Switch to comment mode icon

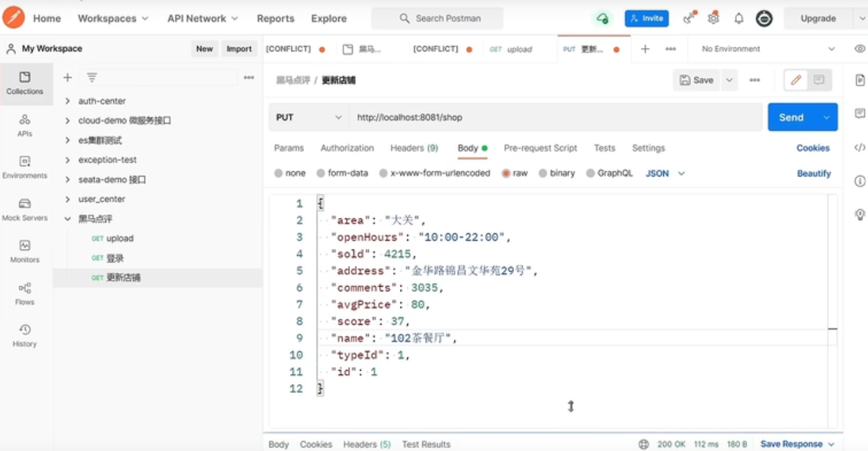pyautogui.click(x=819, y=80)
